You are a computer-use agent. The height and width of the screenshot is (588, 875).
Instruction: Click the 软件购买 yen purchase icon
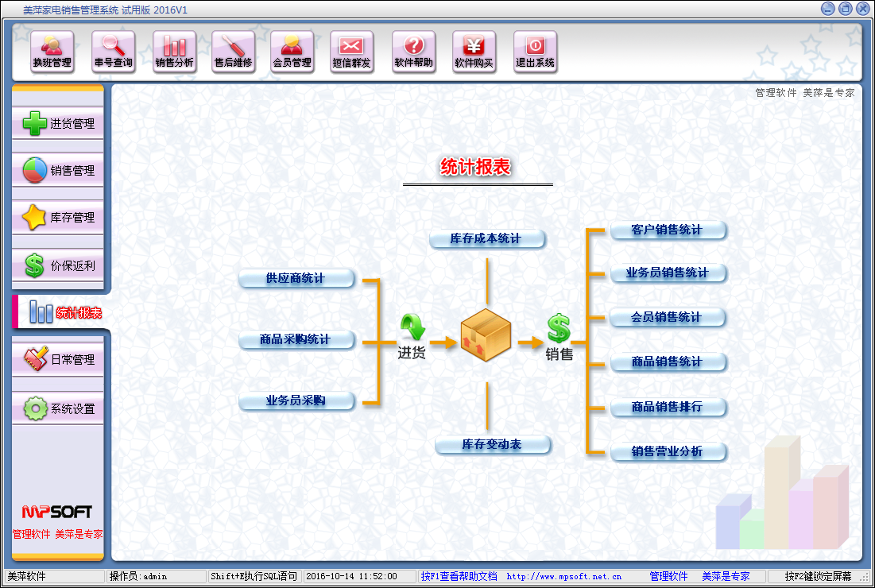click(x=474, y=47)
